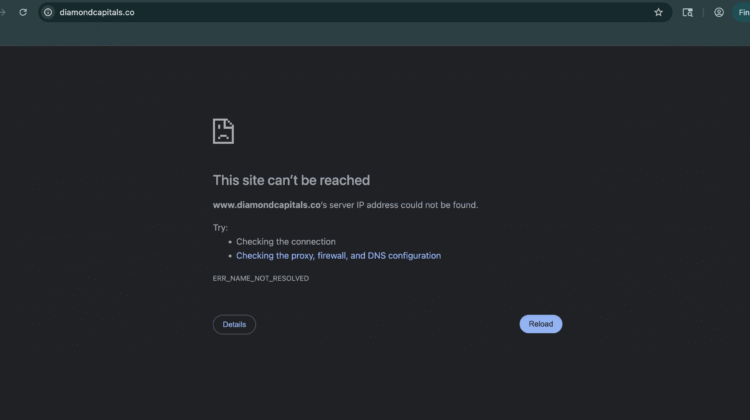Click the 'Checking the connection' suggestion
Viewport: 750px width, 420px height.
286,242
